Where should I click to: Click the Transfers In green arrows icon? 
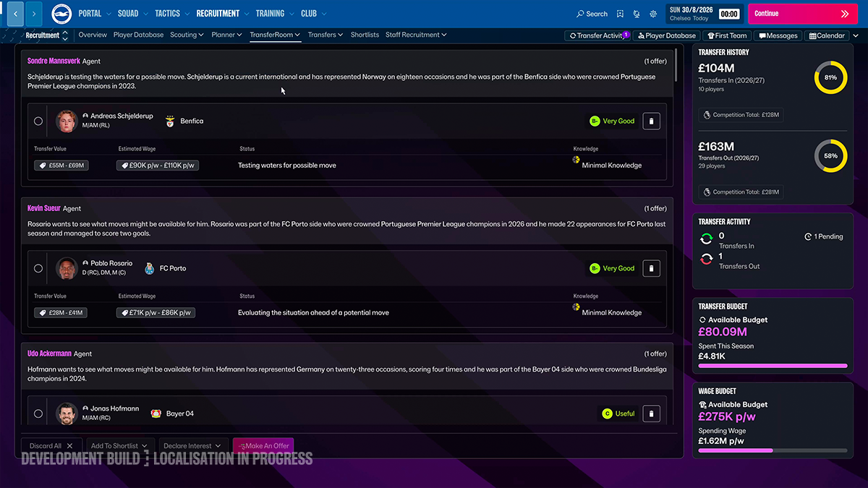707,239
